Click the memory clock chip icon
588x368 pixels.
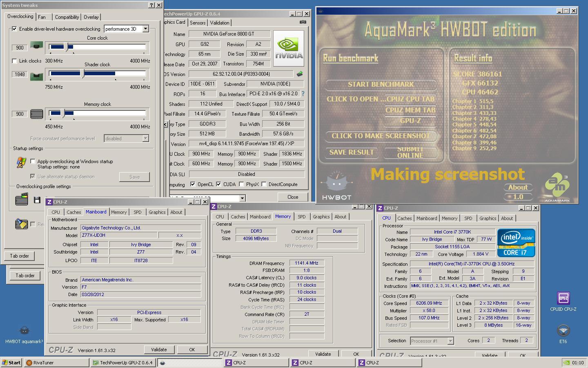click(37, 114)
